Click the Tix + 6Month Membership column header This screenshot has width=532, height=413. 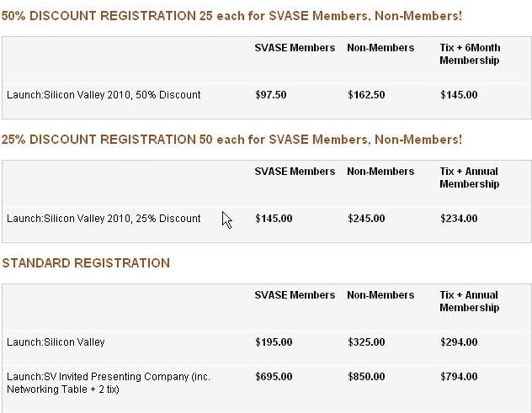point(469,54)
